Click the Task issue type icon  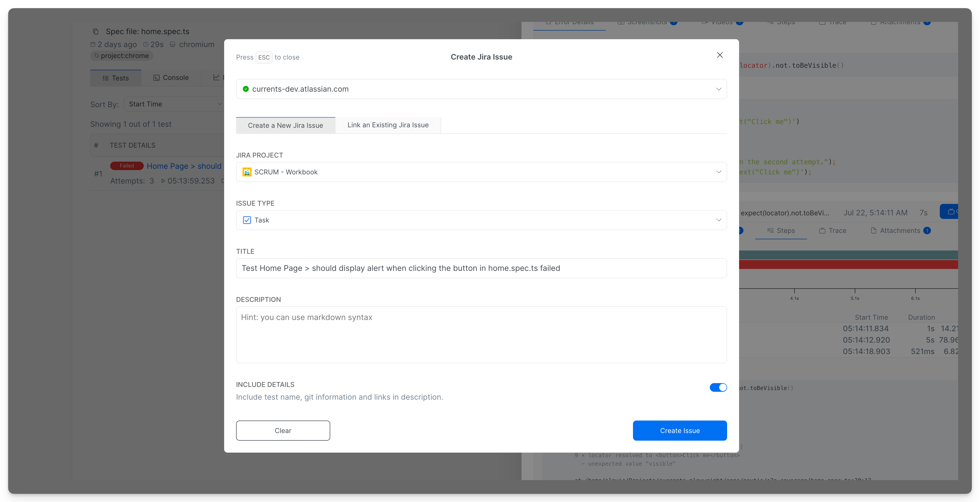pos(247,220)
